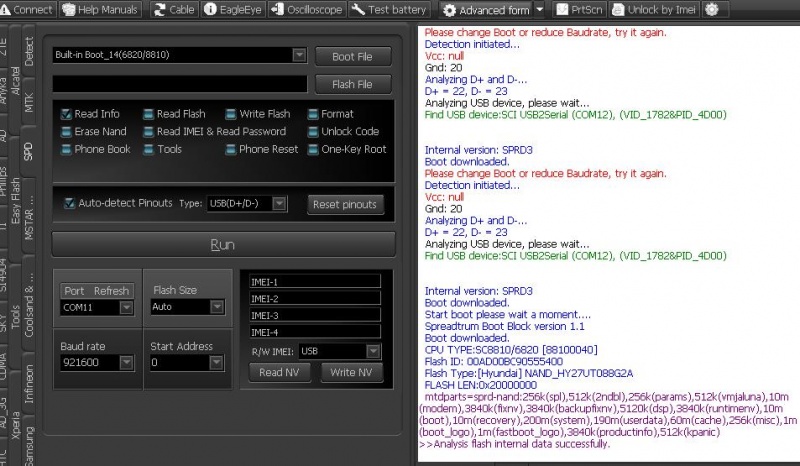Viewport: 800px width, 466px height.
Task: Click the Reset pinouts button
Action: 344,204
